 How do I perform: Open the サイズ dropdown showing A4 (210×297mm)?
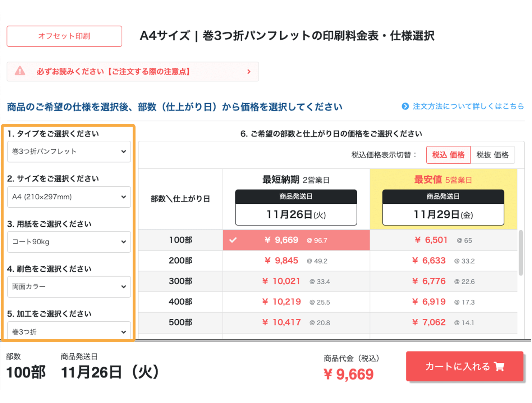pos(69,197)
